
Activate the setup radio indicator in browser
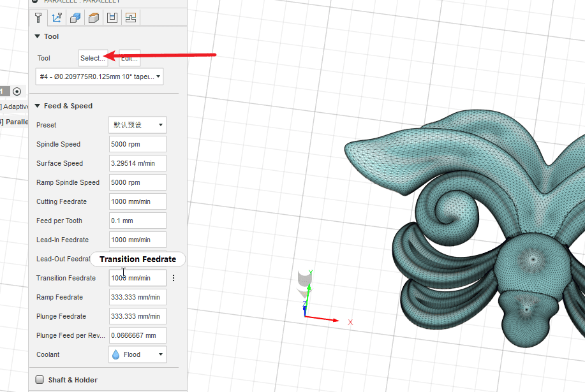17,92
